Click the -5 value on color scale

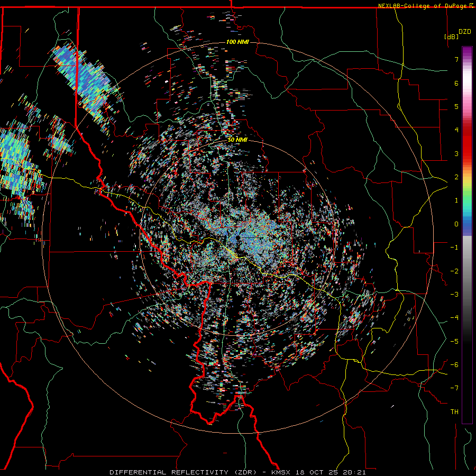point(454,342)
